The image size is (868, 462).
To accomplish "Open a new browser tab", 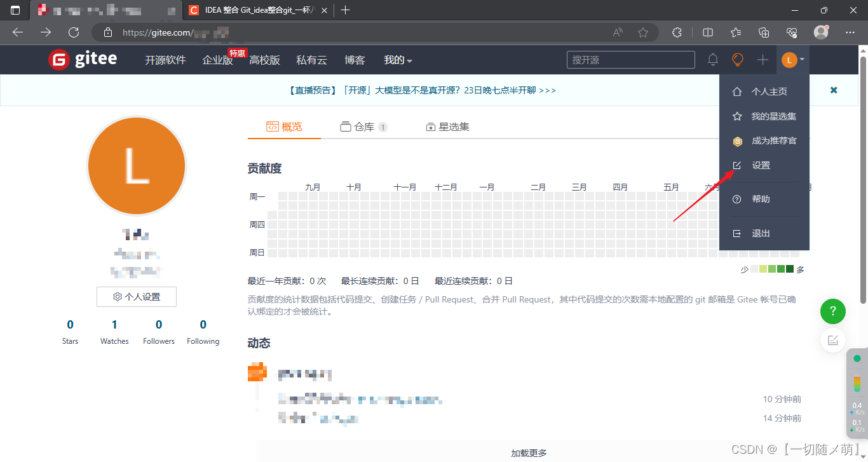I will (x=345, y=10).
